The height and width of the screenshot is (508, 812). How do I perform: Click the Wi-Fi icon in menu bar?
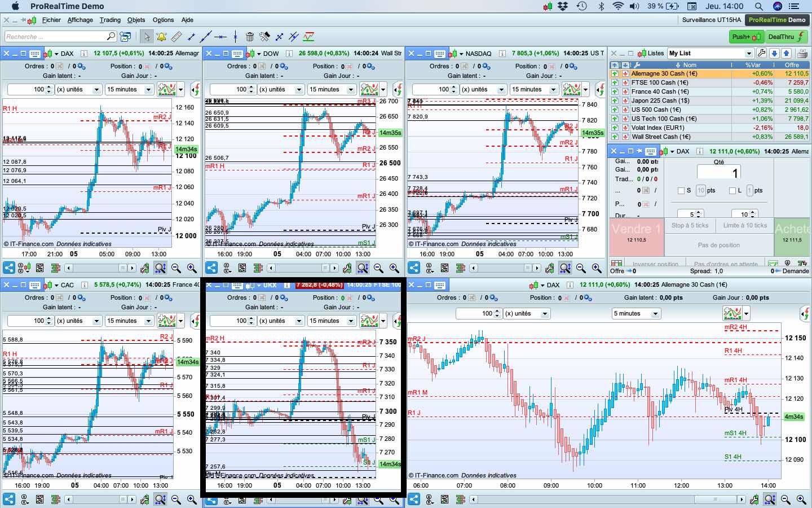pos(618,6)
